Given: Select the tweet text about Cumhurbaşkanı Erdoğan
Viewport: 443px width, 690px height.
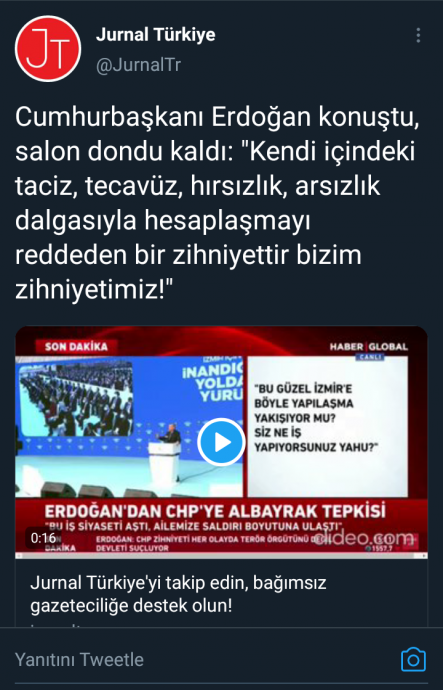Looking at the screenshot, I should coord(217,203).
